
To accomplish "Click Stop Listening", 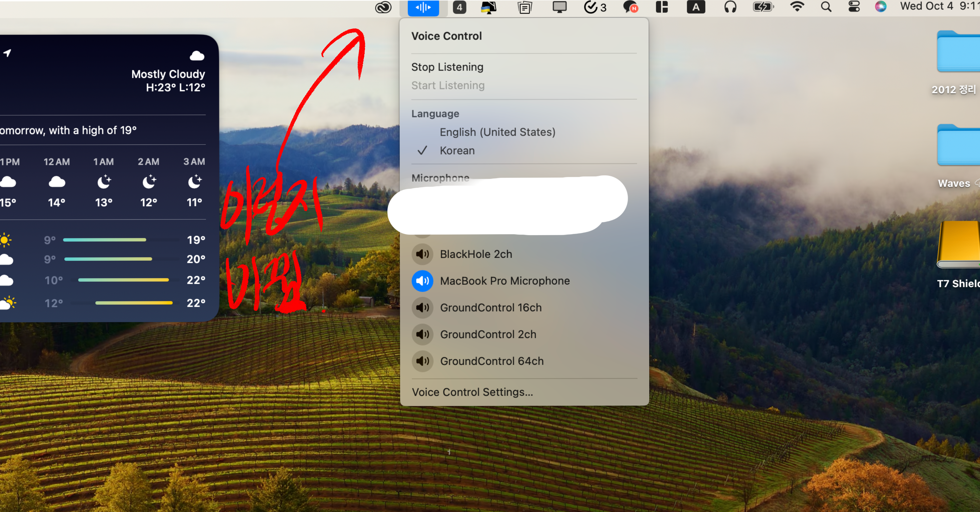I will (447, 67).
